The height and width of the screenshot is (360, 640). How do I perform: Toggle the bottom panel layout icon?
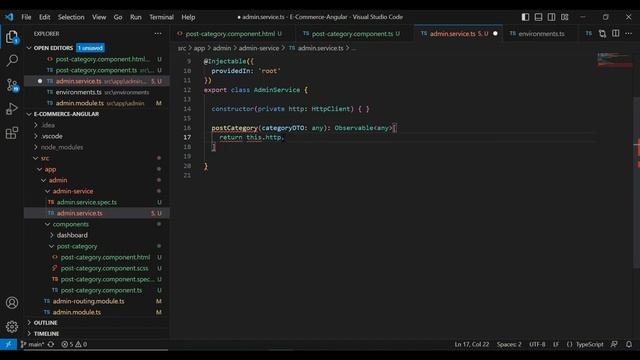click(538, 17)
